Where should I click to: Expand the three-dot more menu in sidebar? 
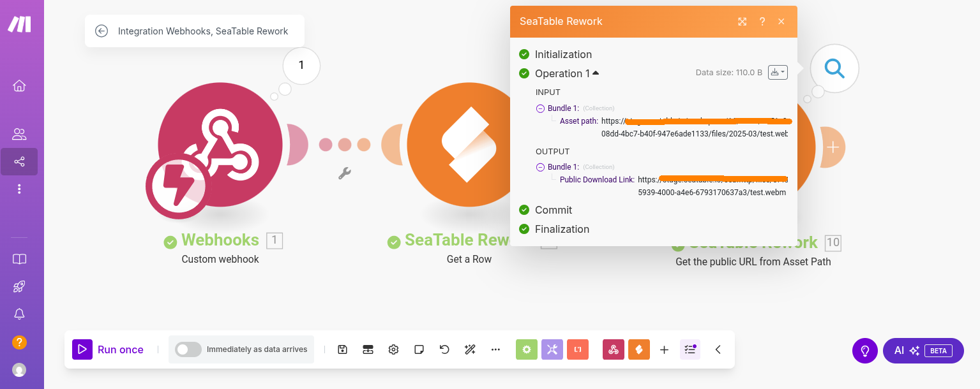coord(19,189)
